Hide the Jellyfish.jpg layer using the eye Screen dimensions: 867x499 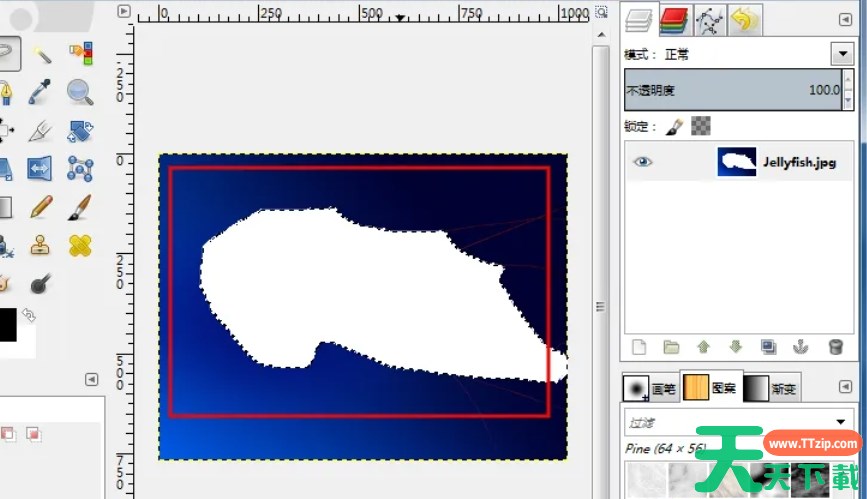643,161
